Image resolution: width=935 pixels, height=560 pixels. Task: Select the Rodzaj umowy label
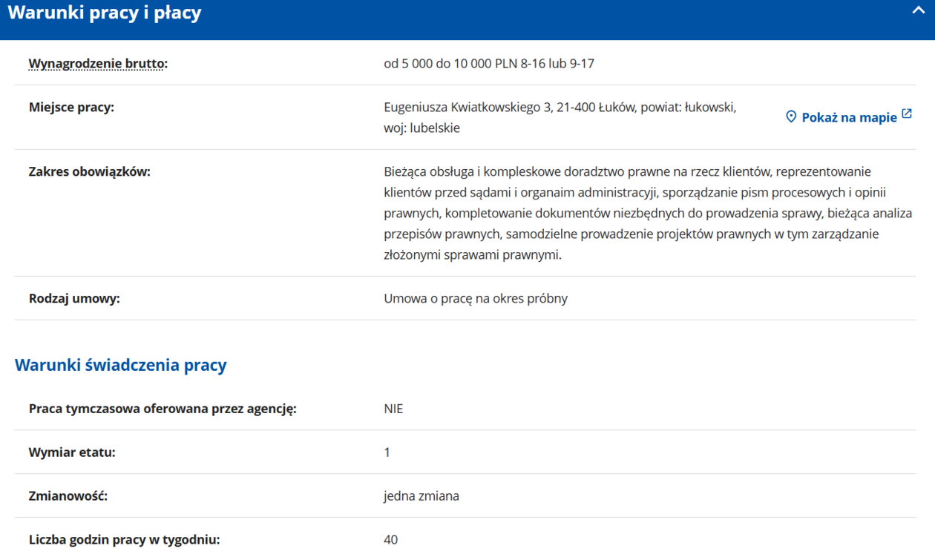pos(74,299)
